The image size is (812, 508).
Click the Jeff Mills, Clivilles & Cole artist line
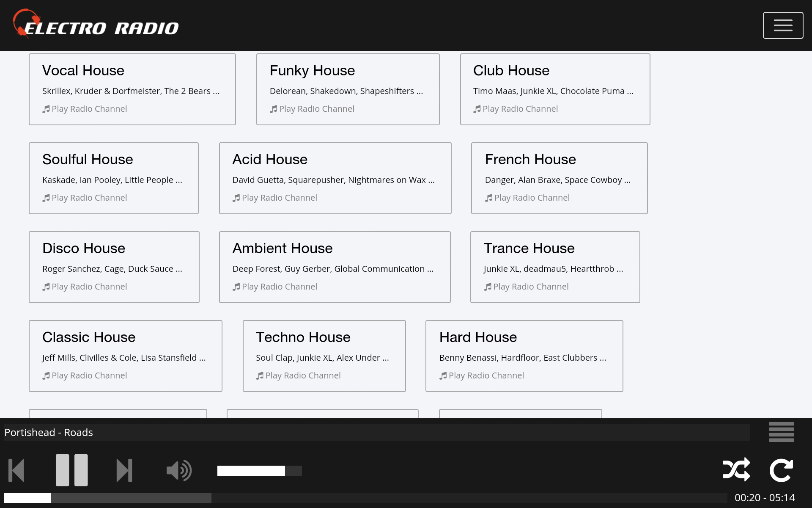tap(124, 358)
